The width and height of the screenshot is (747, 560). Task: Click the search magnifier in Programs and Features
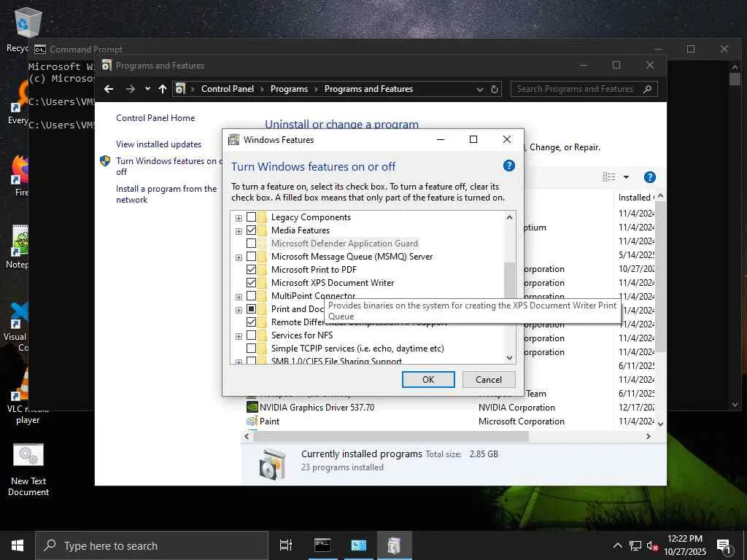(647, 89)
